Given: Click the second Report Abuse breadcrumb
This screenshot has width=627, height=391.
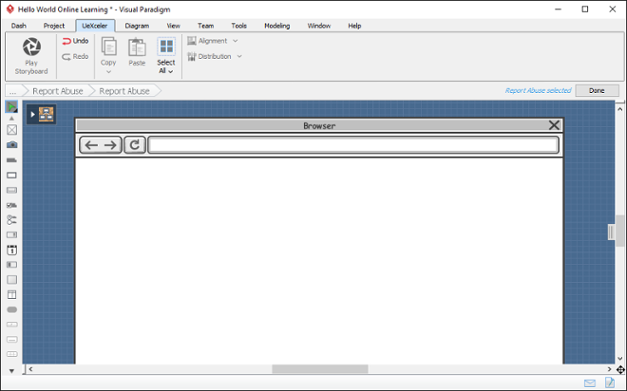Looking at the screenshot, I should pyautogui.click(x=124, y=91).
